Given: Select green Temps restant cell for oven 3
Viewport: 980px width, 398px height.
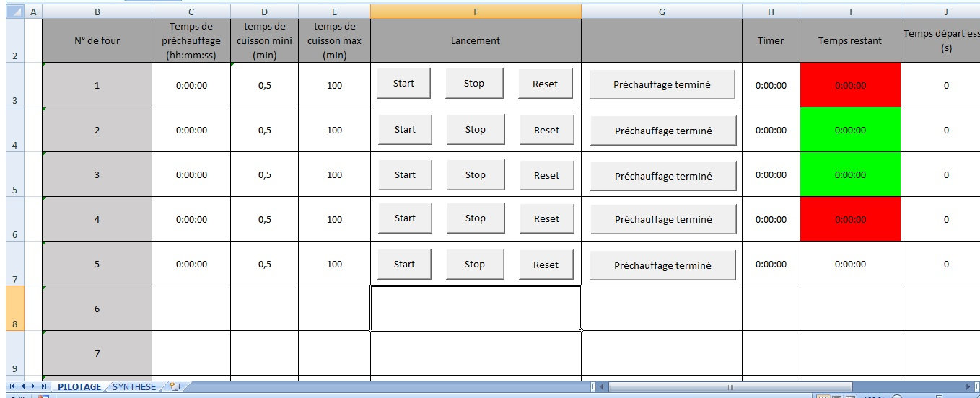Looking at the screenshot, I should coord(850,174).
